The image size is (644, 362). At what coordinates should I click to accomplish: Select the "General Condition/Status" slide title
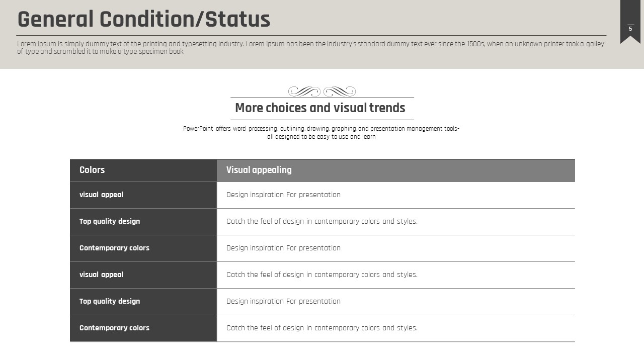(144, 20)
